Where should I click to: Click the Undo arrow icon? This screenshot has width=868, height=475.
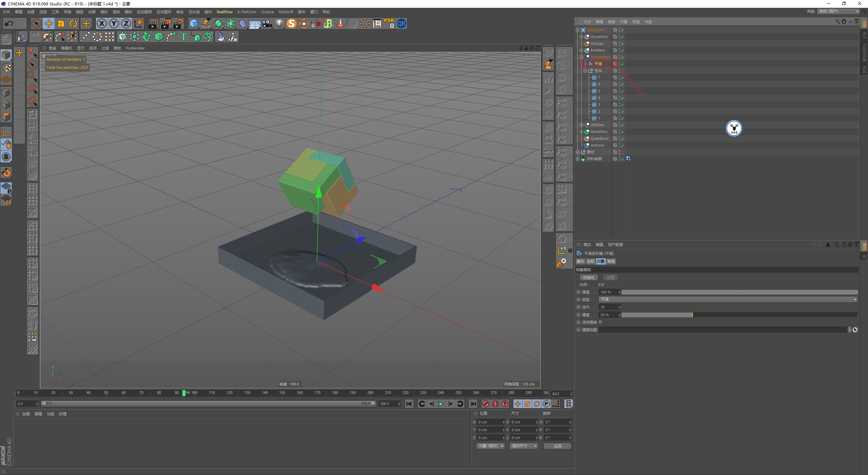tap(9, 23)
